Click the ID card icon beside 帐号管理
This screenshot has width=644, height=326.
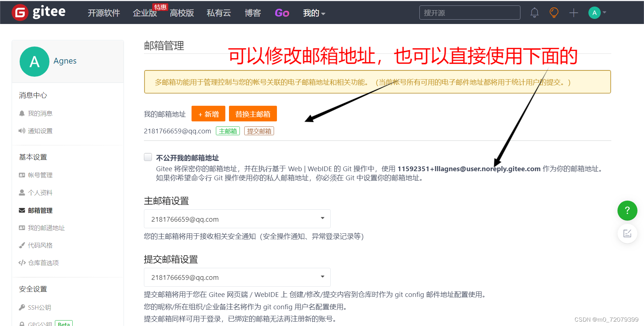(x=22, y=175)
